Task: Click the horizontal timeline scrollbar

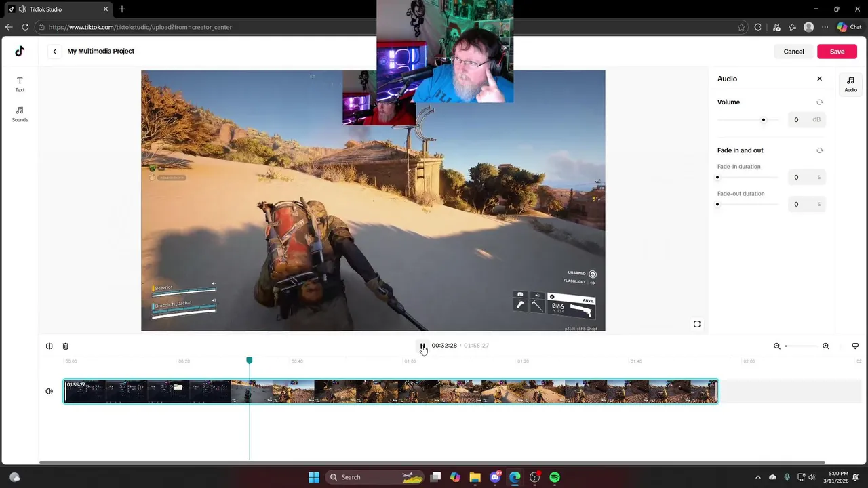Action: (431, 462)
